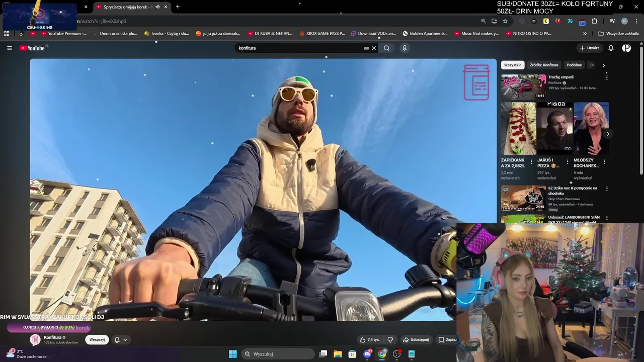Open Task View on the taskbar
This screenshot has width=644, height=362.
324,354
